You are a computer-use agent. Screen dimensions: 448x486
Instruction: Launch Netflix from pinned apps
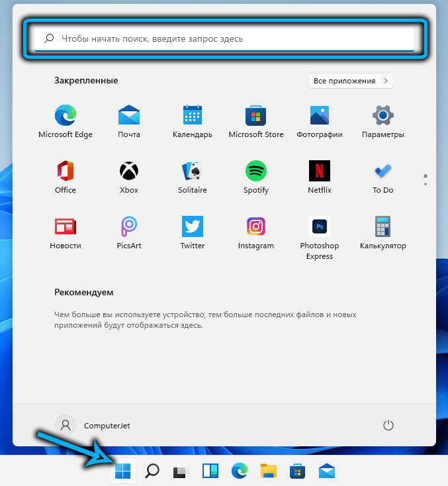click(x=319, y=171)
